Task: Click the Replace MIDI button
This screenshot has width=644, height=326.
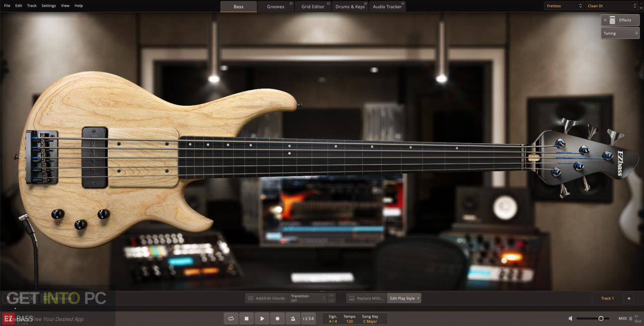Action: tap(366, 298)
